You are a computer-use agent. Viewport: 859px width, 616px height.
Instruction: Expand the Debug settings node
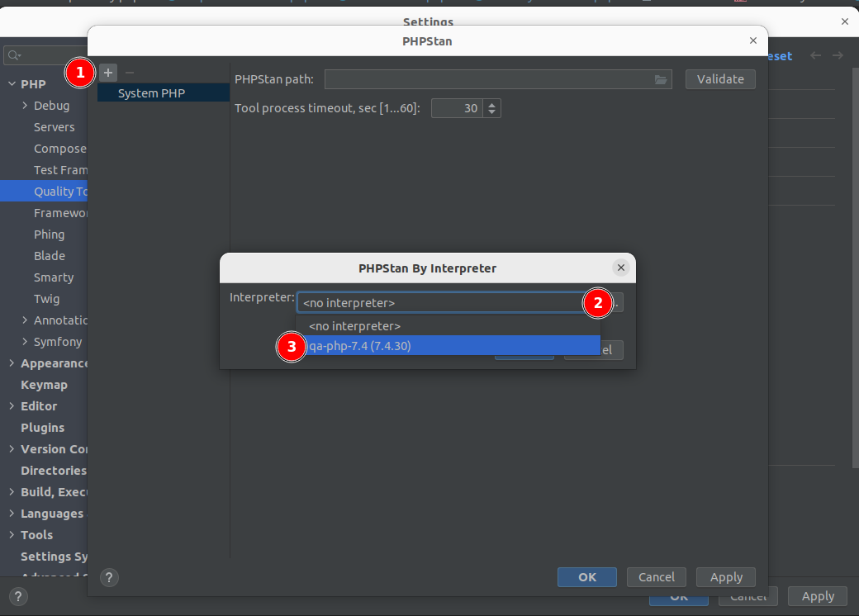point(25,105)
